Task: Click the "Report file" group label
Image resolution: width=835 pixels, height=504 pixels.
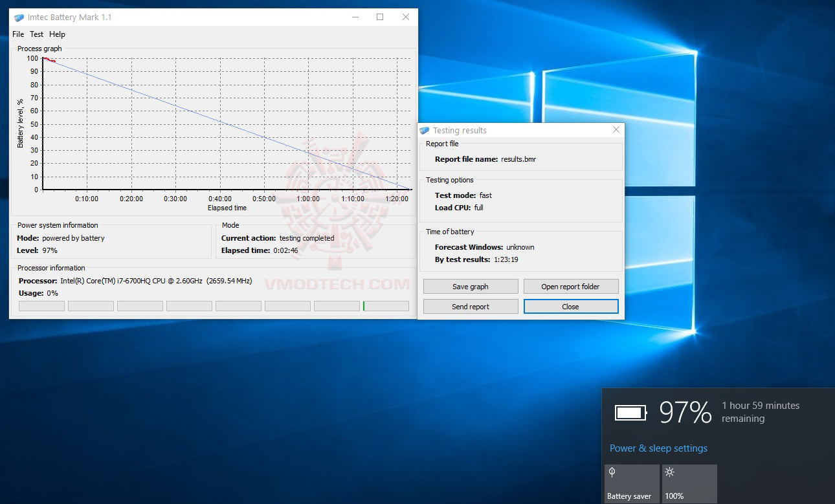Action: pos(442,144)
